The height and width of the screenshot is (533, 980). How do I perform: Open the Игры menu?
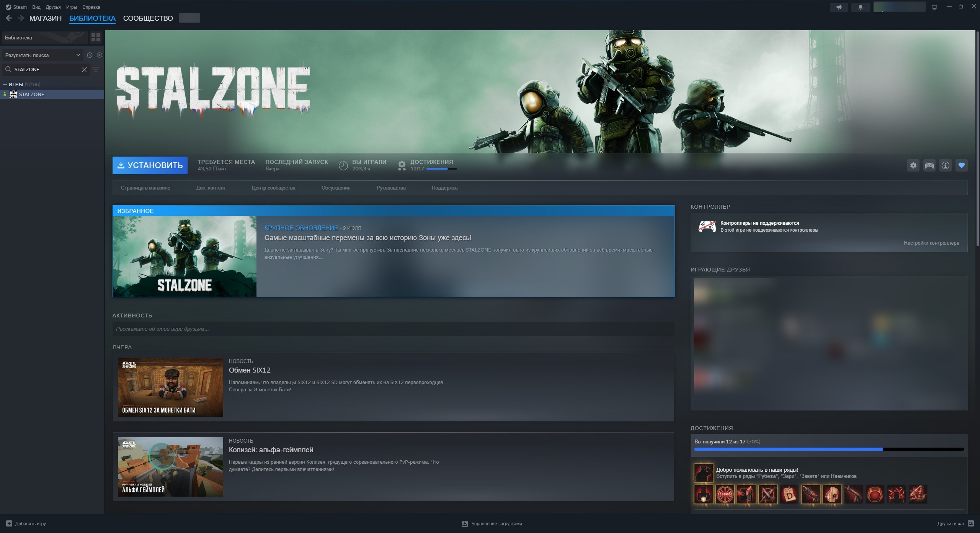[x=72, y=7]
